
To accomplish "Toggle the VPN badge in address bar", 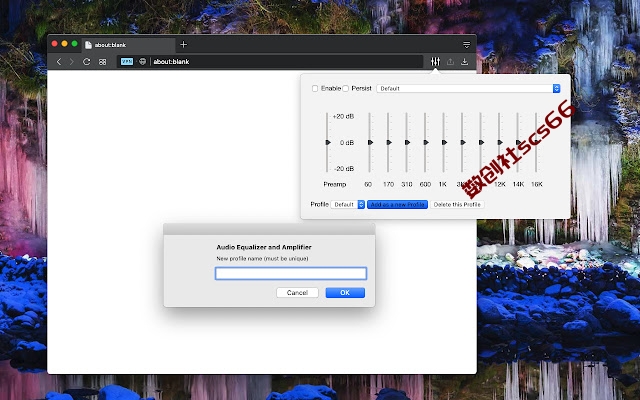I will click(127, 62).
